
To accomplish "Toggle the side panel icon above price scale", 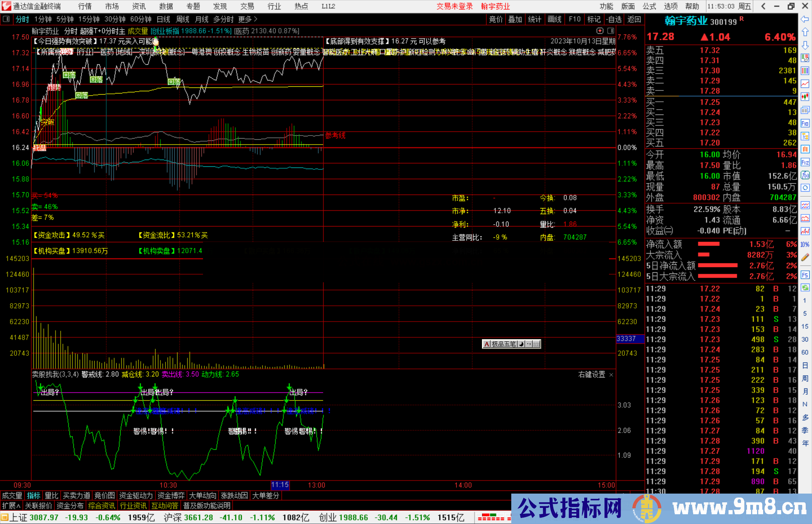I will pyautogui.click(x=611, y=31).
